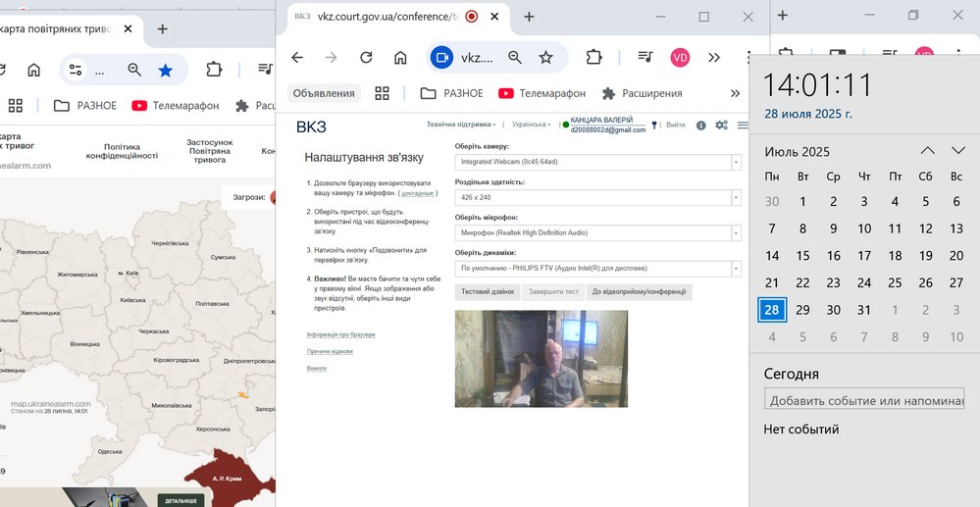Select July 15 in the calendar flyout
Screen dimensions: 980x507
point(802,256)
